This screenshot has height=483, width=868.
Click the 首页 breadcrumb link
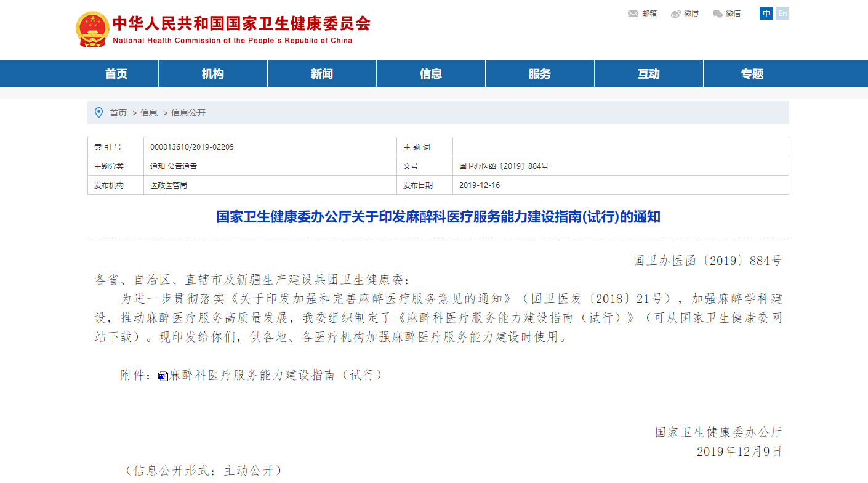point(118,113)
